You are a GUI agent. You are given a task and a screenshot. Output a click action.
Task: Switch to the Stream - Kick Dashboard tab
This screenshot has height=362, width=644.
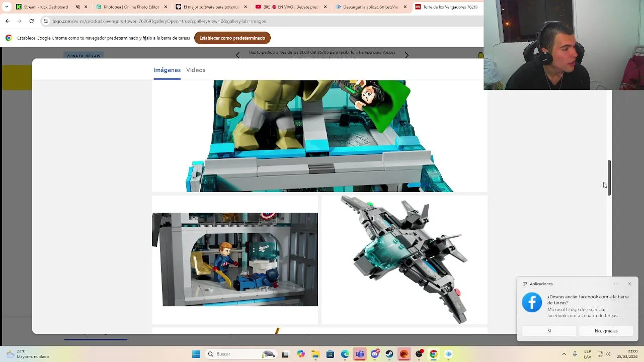pyautogui.click(x=46, y=7)
